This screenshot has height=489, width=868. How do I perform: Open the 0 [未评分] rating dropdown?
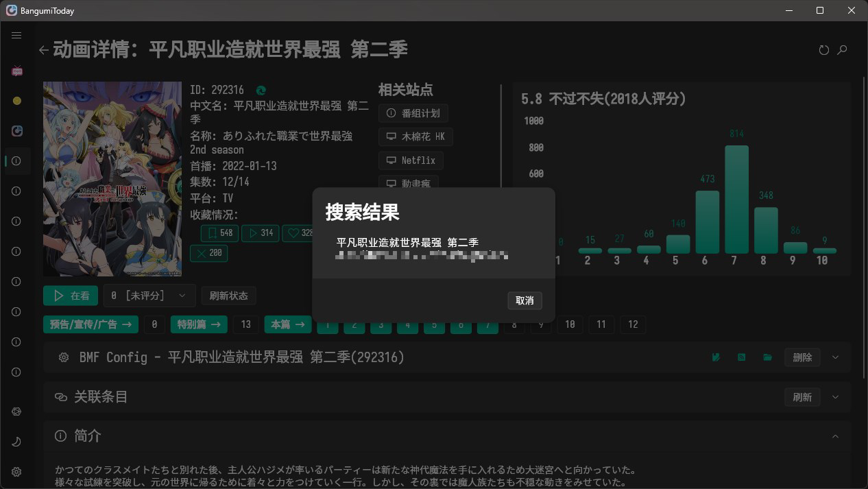tap(149, 296)
